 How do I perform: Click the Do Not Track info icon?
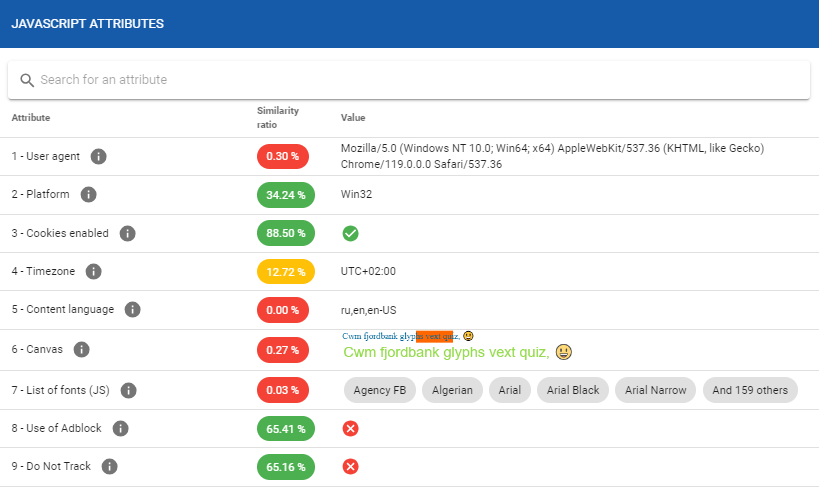tap(110, 467)
